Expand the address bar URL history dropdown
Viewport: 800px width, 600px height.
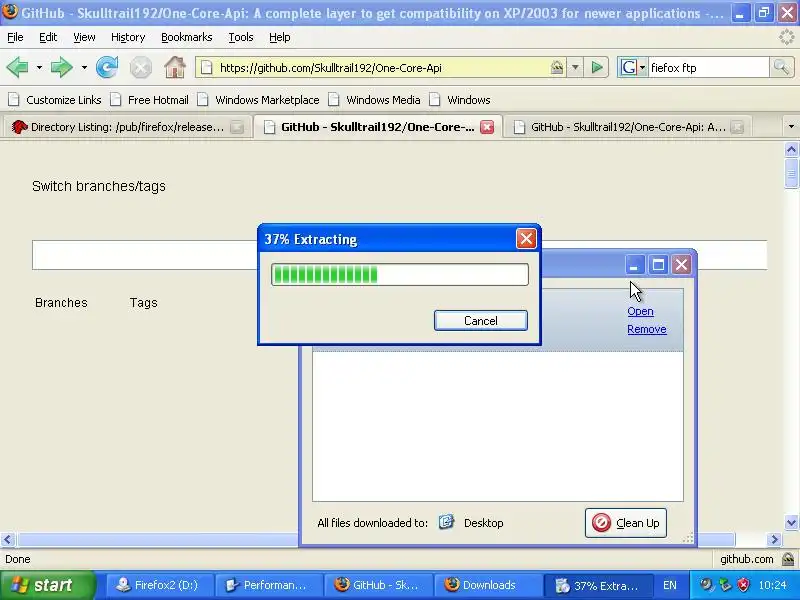[575, 67]
